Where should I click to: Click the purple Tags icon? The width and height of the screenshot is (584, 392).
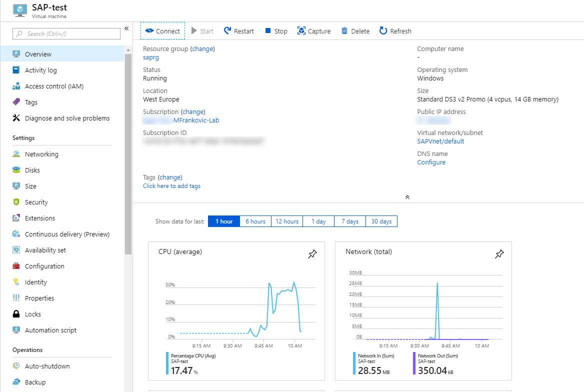16,101
